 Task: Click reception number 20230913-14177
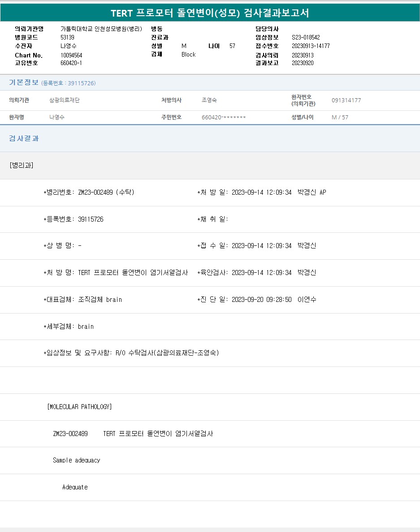311,46
